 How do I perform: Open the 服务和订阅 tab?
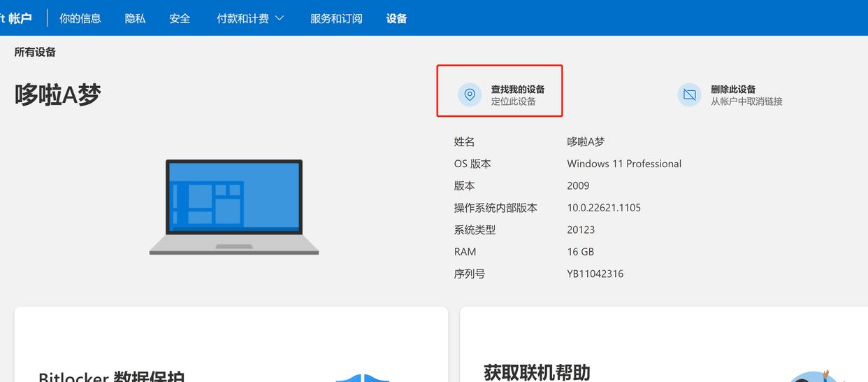pos(336,18)
